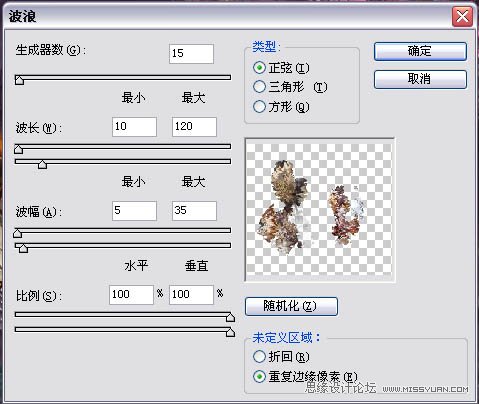The height and width of the screenshot is (404, 479).
Task: Click the 水平 scale field showing 100
Action: click(x=131, y=295)
